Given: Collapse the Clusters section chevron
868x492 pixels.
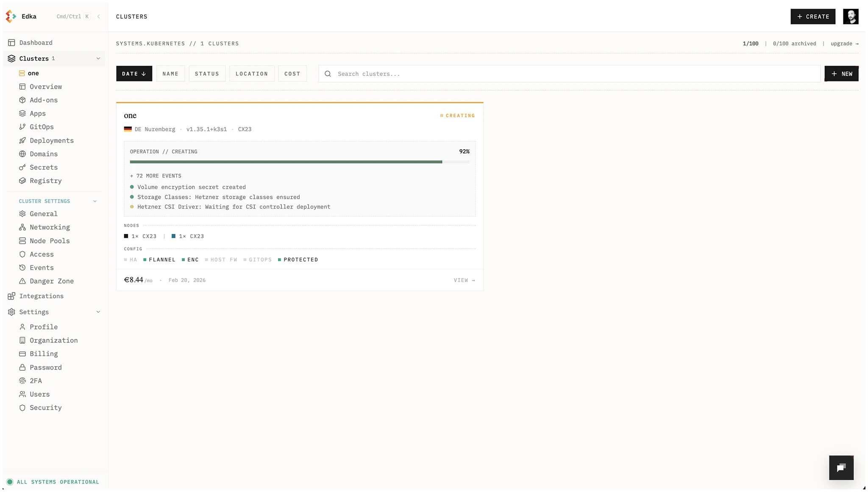Looking at the screenshot, I should pos(98,58).
